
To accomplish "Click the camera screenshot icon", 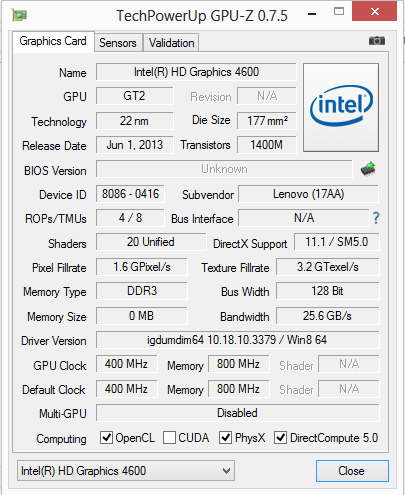I will click(377, 41).
